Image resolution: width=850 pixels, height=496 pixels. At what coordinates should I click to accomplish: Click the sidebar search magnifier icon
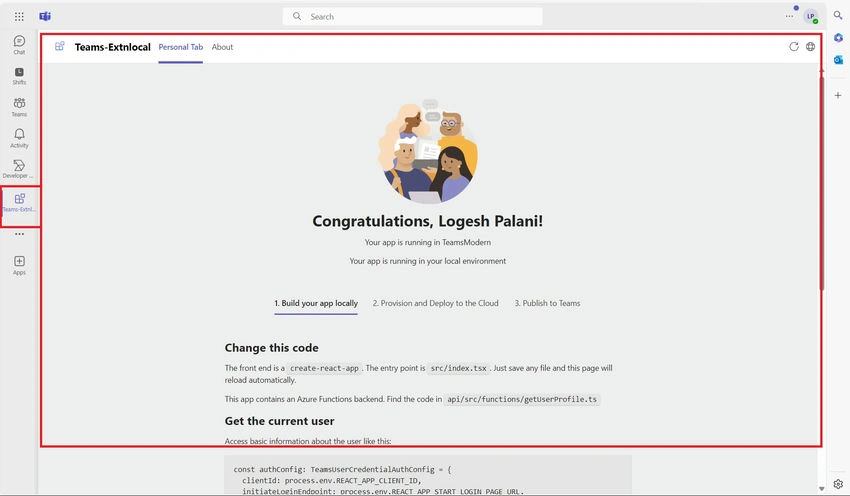(x=838, y=16)
